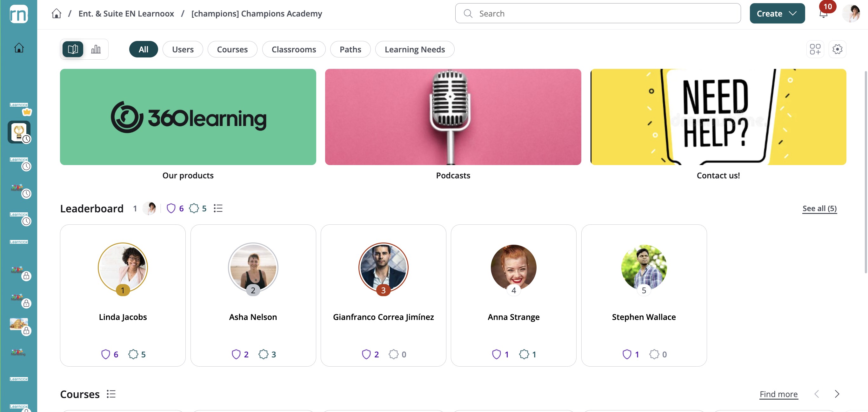
Task: Select the Users filter tab
Action: [x=183, y=49]
